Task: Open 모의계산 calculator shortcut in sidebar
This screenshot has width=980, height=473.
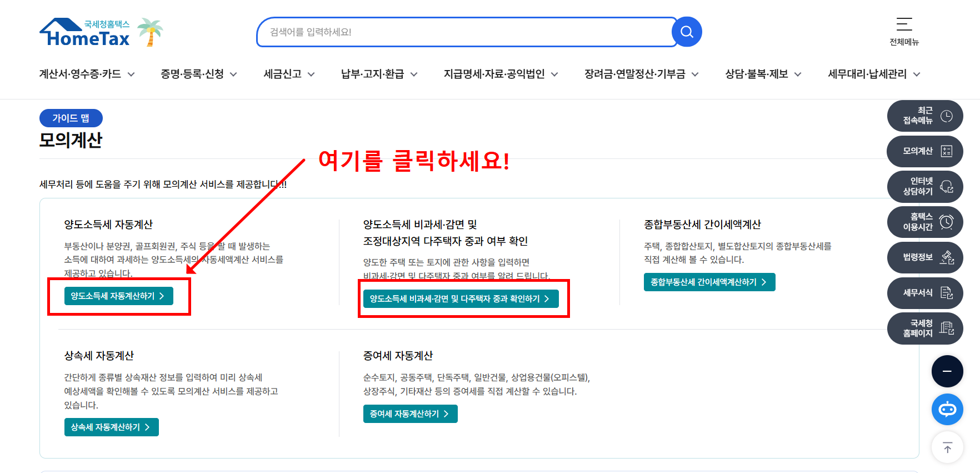Action: (x=925, y=151)
